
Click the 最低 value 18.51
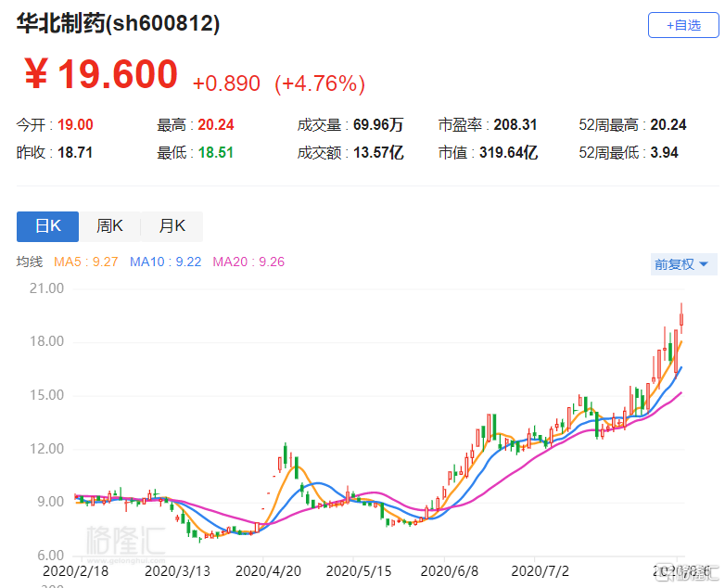[x=215, y=152]
